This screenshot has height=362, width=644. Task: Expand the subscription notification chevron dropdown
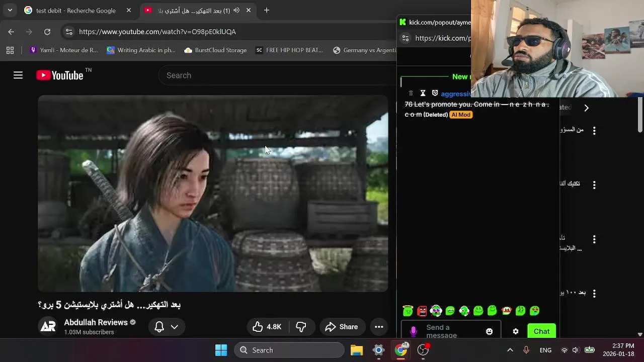pos(175,327)
